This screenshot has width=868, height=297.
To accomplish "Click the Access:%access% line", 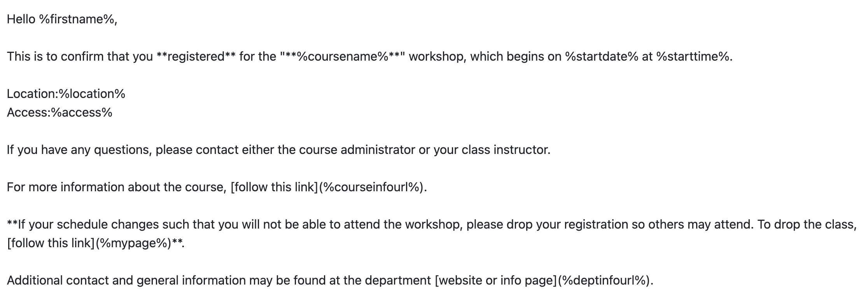I will coord(59,112).
